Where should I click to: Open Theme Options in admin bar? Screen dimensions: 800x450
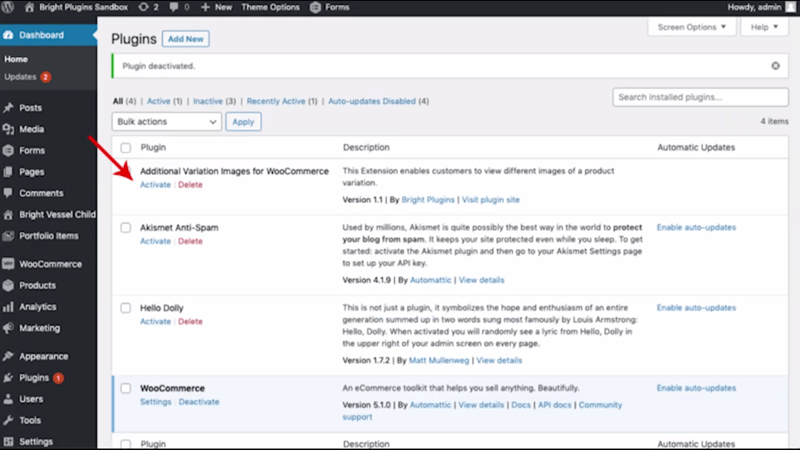pos(270,7)
